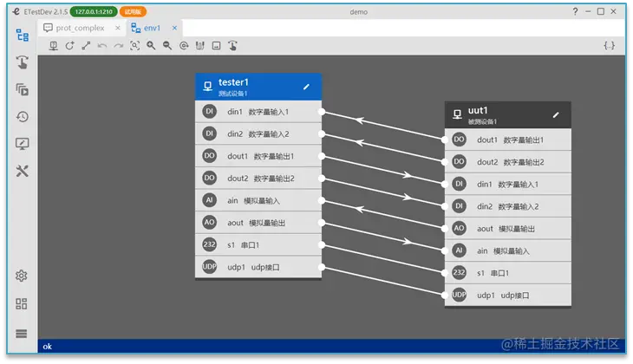Click the 127.0.0.1:1210 server badge

coord(94,12)
